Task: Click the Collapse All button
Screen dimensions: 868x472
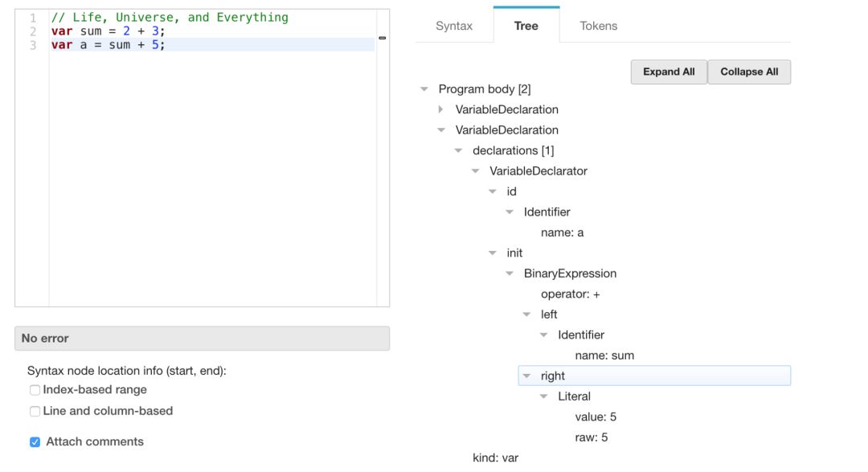Action: click(749, 72)
